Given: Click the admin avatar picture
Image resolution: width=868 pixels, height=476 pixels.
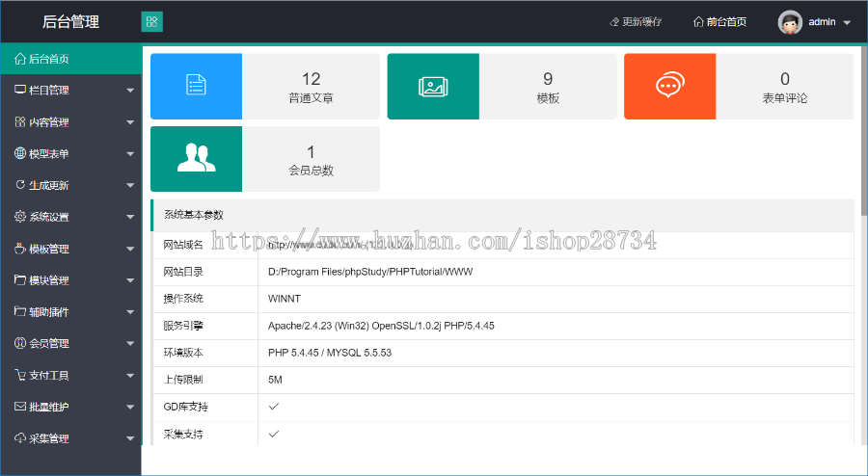Looking at the screenshot, I should click(x=790, y=22).
